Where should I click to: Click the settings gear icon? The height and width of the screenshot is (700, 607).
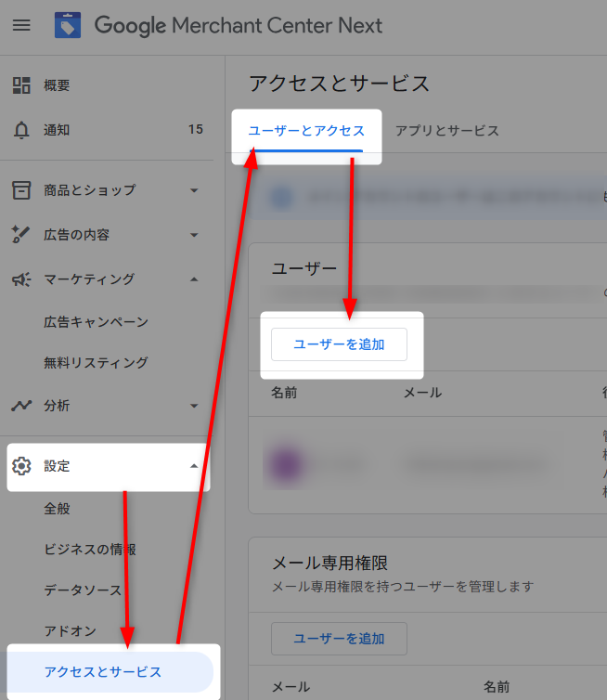[x=21, y=466]
